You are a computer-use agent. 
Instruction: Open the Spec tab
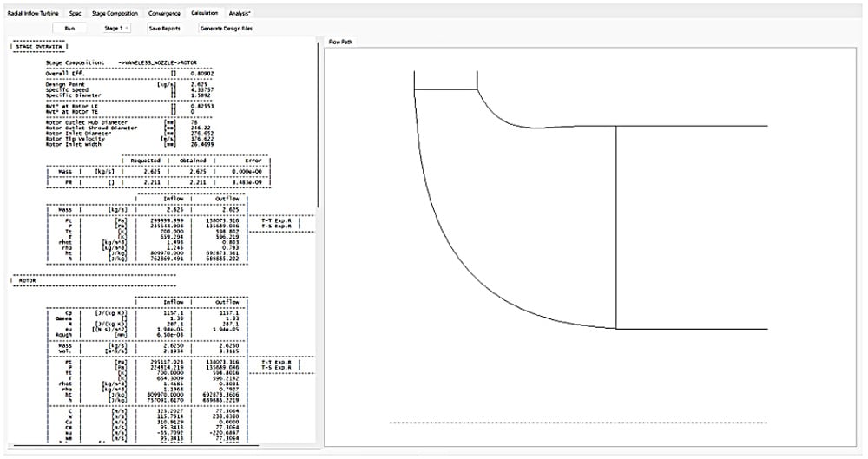(76, 13)
